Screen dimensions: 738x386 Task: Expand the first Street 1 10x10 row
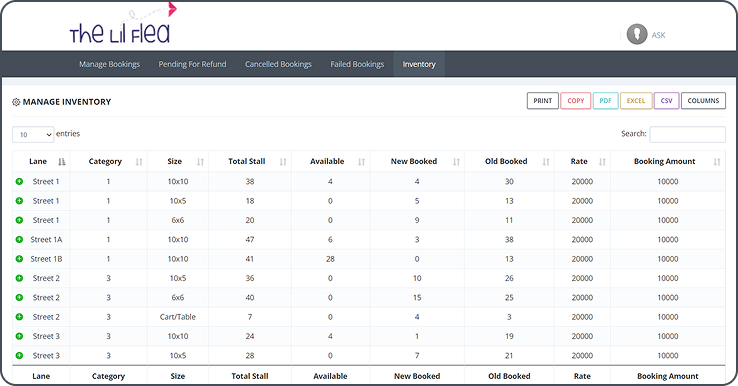(19, 181)
